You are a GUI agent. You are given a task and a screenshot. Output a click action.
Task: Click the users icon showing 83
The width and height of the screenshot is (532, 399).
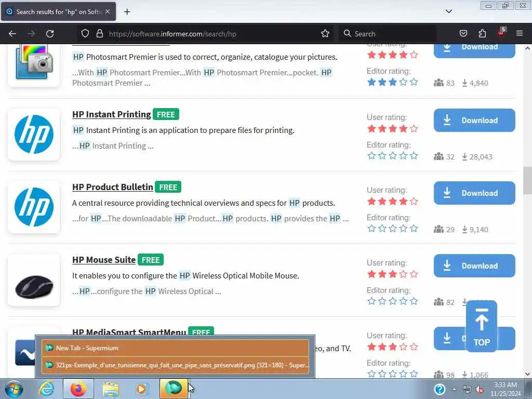[438, 83]
